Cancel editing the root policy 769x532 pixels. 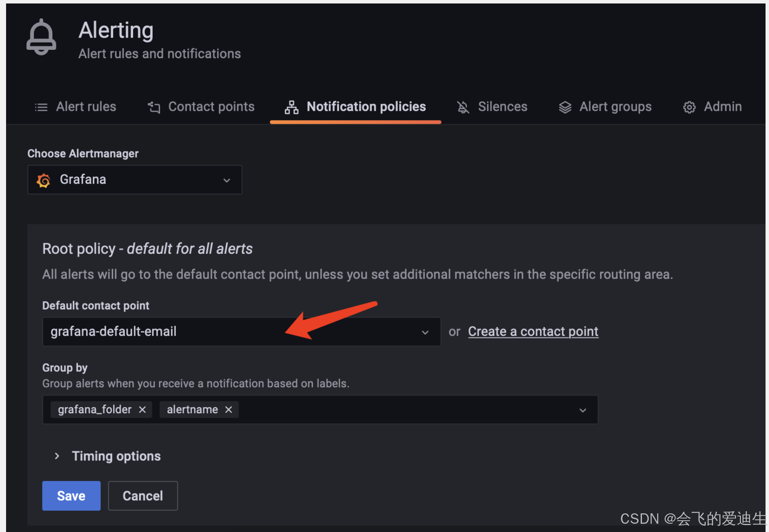[143, 496]
